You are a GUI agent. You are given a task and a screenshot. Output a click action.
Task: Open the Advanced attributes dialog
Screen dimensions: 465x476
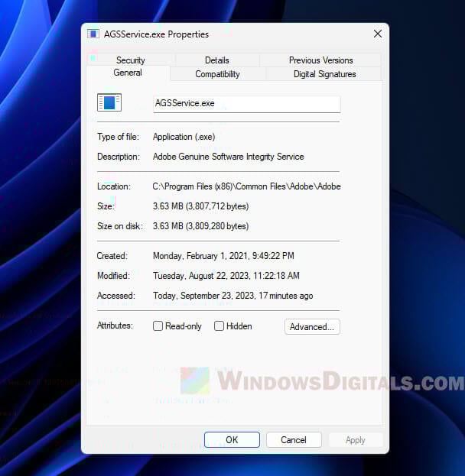pos(312,327)
